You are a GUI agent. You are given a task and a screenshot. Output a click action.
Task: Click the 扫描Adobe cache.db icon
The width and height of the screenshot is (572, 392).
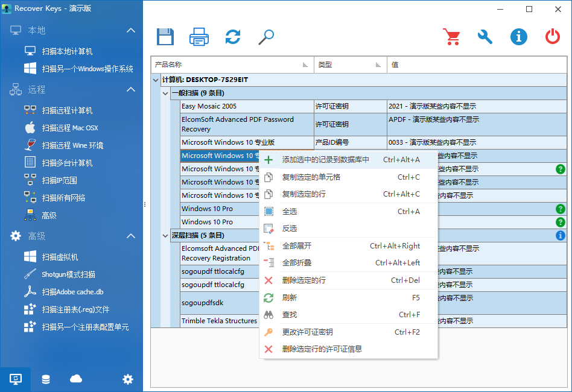(x=30, y=292)
